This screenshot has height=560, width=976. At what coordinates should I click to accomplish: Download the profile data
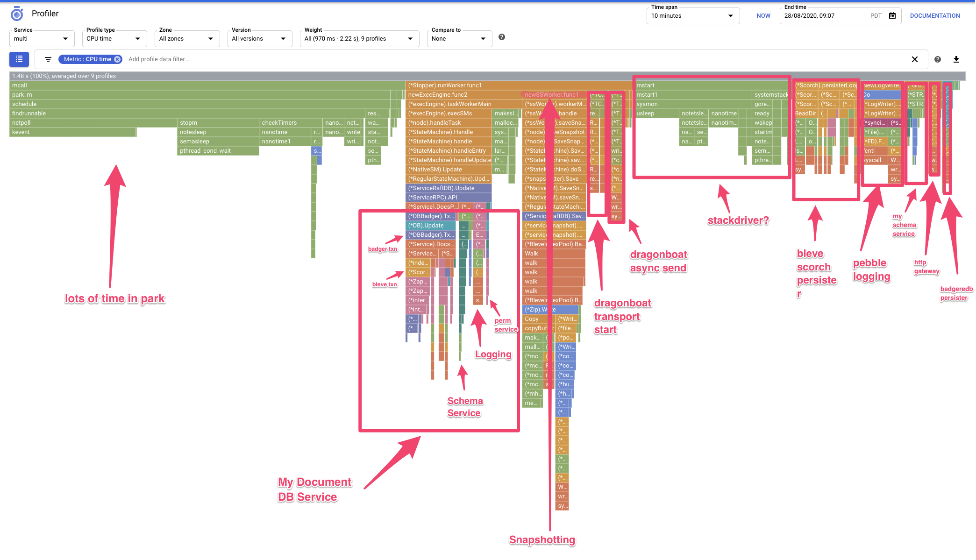pos(956,59)
